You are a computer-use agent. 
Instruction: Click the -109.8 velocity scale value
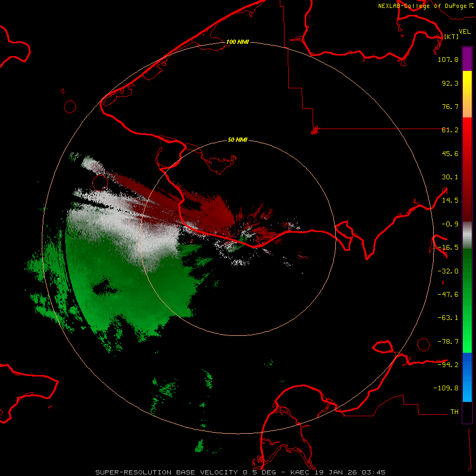446,388
